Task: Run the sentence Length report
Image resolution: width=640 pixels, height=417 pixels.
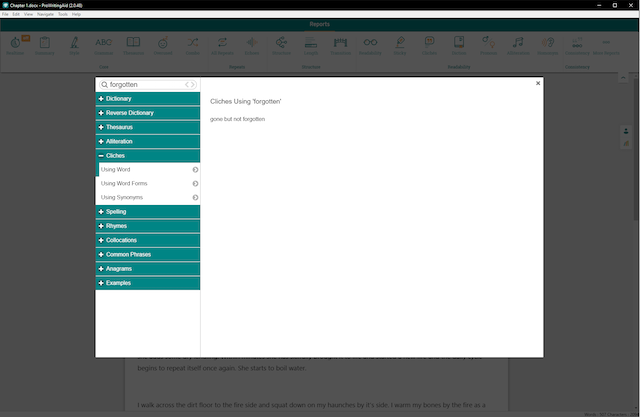Action: click(x=311, y=45)
